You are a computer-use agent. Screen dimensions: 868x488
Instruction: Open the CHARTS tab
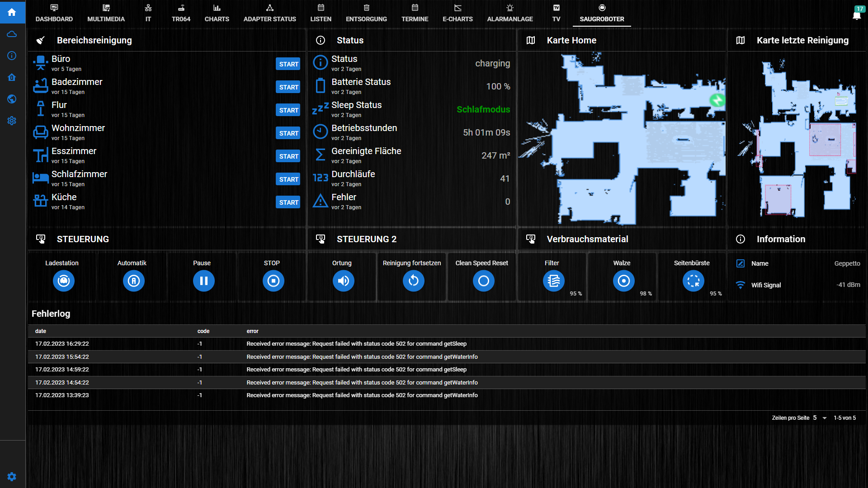(x=217, y=13)
